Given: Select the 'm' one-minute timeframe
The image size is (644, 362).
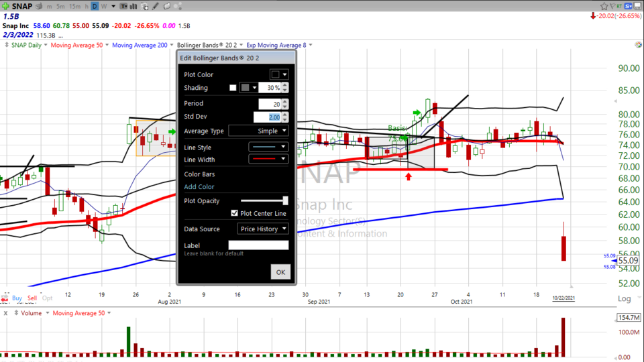Looking at the screenshot, I should click(49, 6).
